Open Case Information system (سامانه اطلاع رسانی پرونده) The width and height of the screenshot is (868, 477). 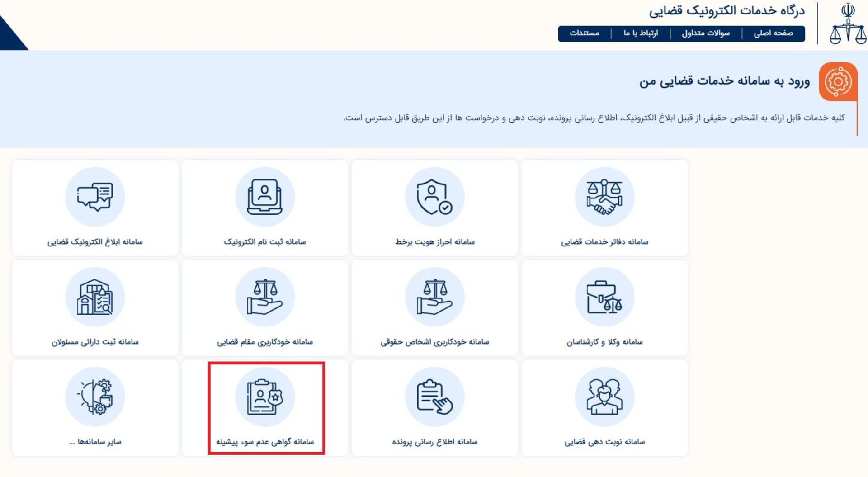coord(434,406)
